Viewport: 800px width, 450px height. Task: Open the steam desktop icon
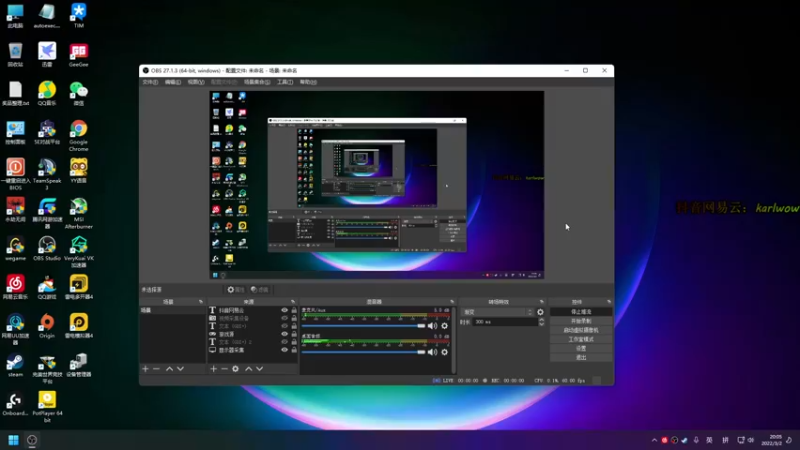pyautogui.click(x=15, y=365)
